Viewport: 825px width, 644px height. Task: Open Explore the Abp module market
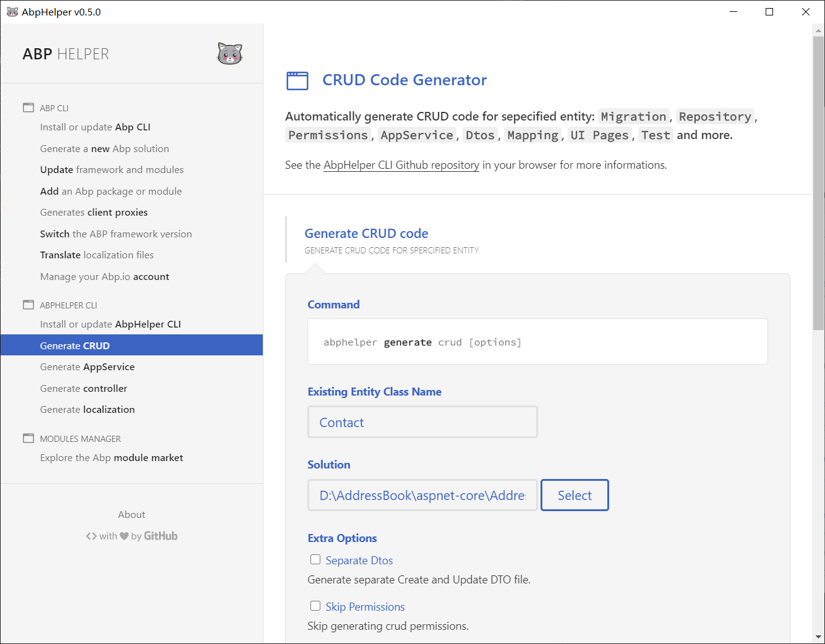(x=111, y=457)
